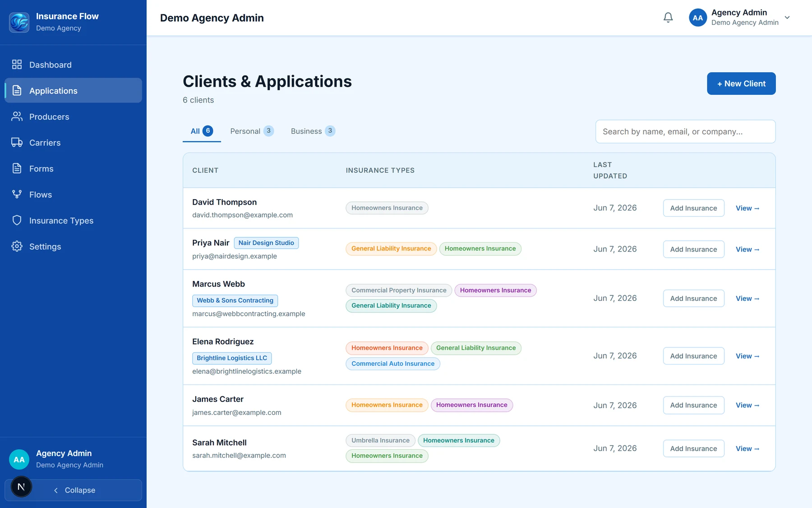Switch to the Business tab
Screen dimensions: 812x508
[x=313, y=131]
